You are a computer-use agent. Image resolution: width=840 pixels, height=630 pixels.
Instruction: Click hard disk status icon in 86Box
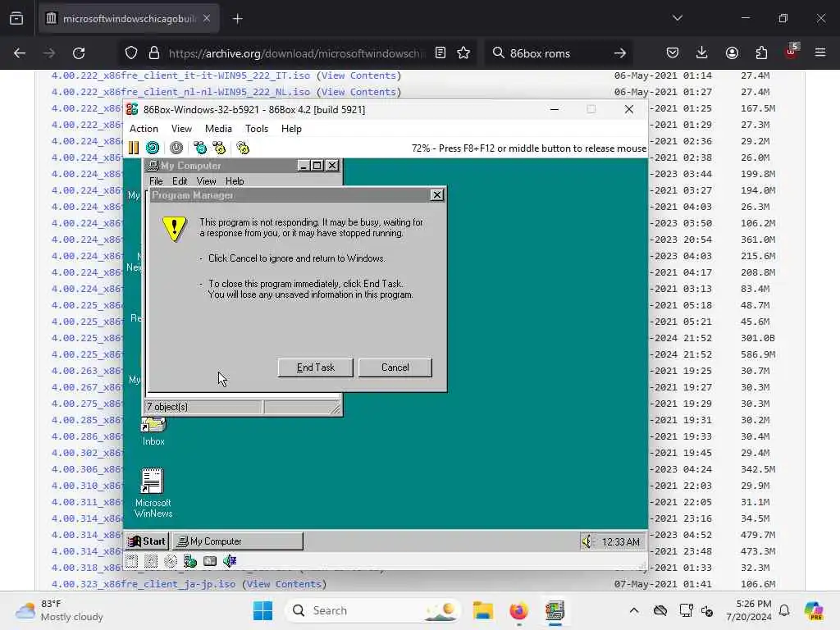[x=210, y=561]
